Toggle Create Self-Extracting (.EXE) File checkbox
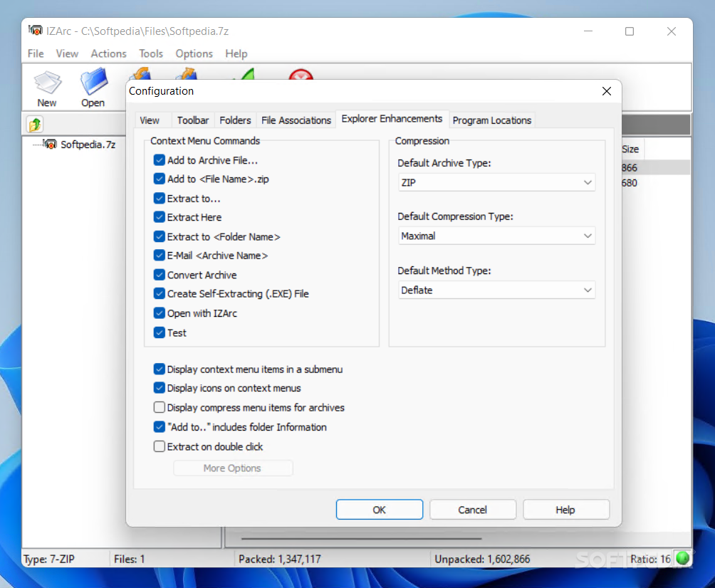 point(159,293)
